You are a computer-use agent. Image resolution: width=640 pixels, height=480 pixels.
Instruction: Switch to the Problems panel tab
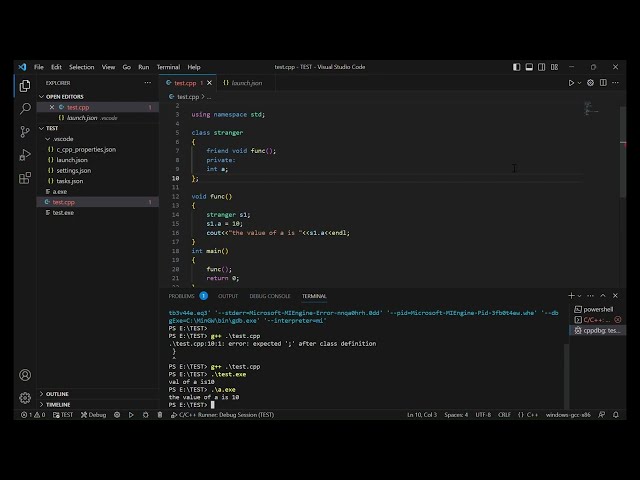coord(188,296)
